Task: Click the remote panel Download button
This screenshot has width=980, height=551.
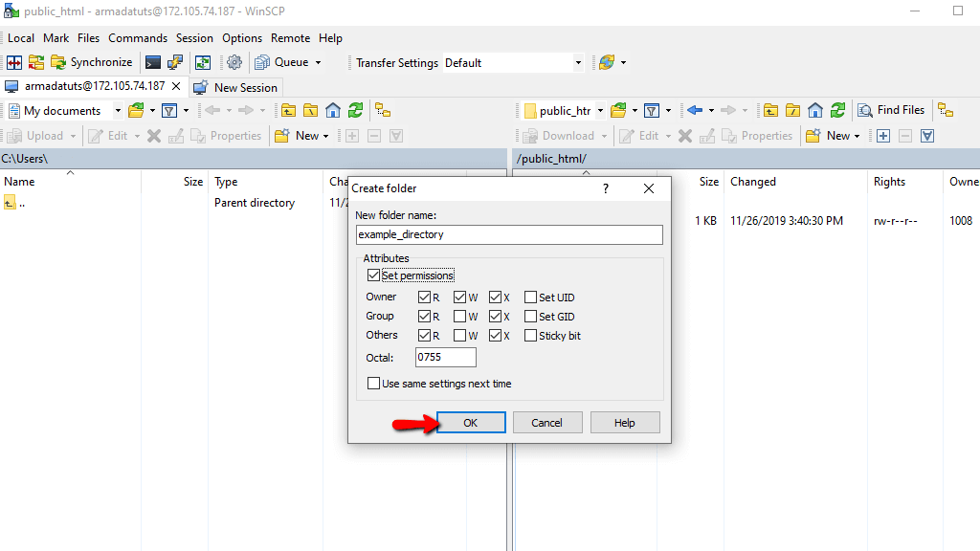Action: click(x=559, y=136)
